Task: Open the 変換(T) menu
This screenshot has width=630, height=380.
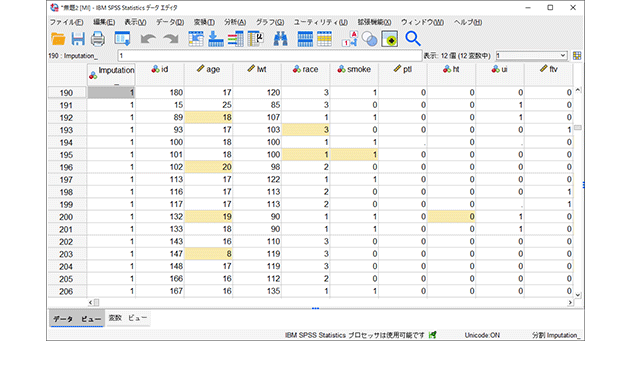Action: click(x=204, y=22)
